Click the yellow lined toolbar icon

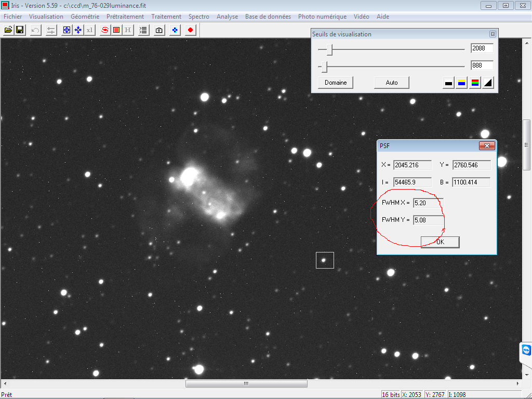coord(116,30)
